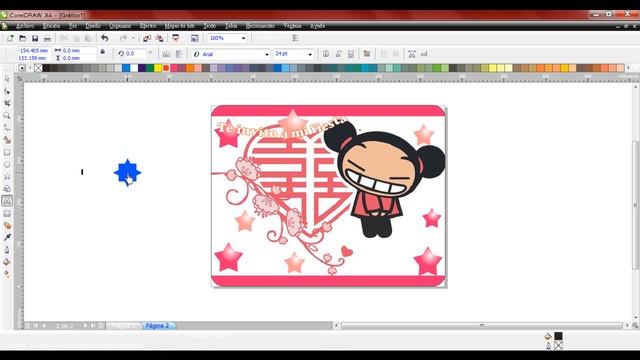Select the Fill bucket tool
The width and height of the screenshot is (640, 360).
click(x=7, y=262)
